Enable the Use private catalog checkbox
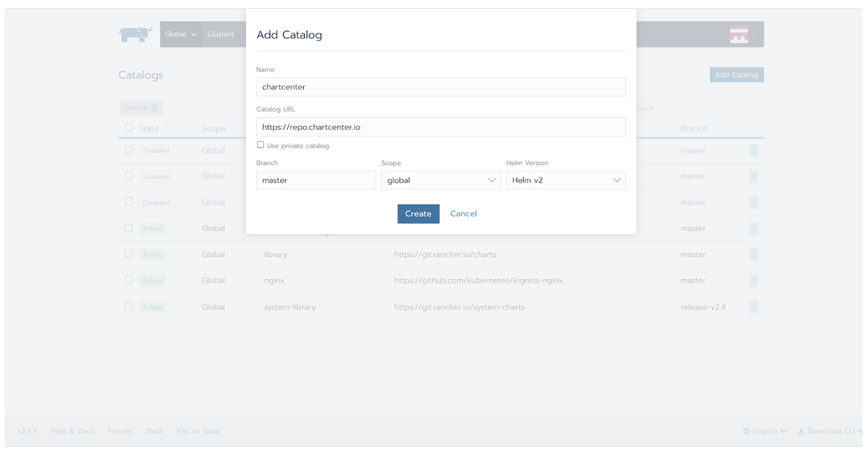 click(x=261, y=145)
